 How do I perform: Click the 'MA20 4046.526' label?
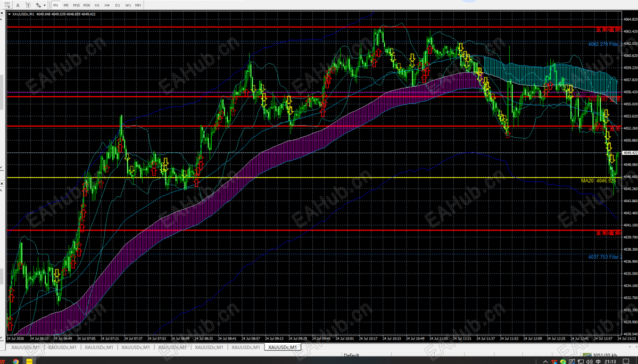(598, 180)
